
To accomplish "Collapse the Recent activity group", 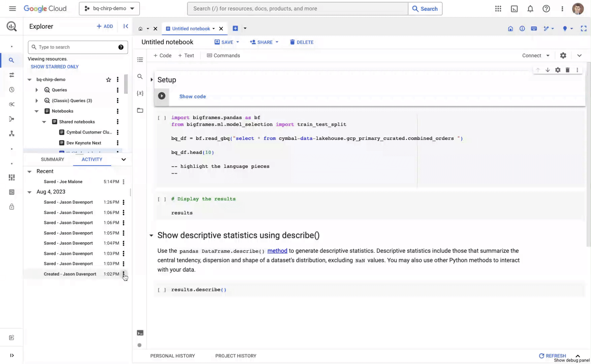I will (x=29, y=172).
